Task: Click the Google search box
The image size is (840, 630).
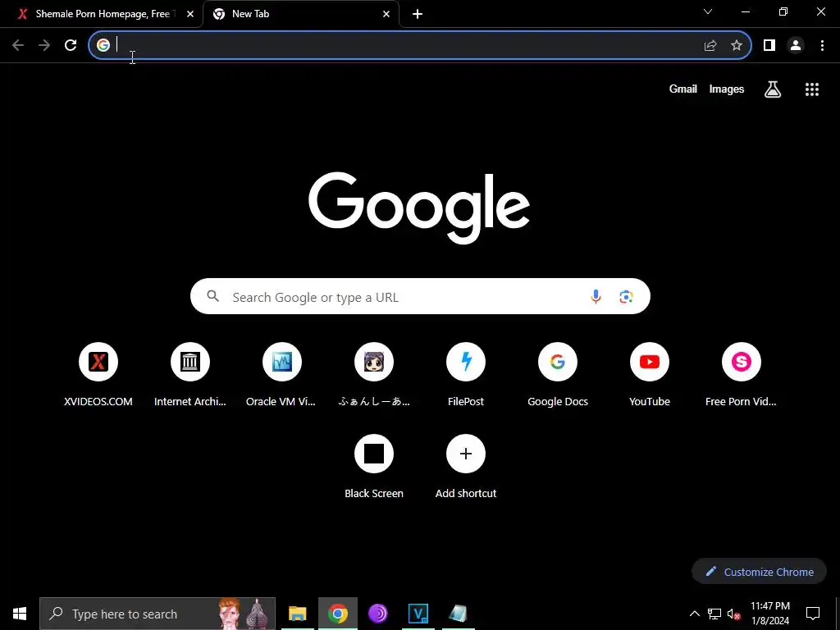Action: pos(420,296)
